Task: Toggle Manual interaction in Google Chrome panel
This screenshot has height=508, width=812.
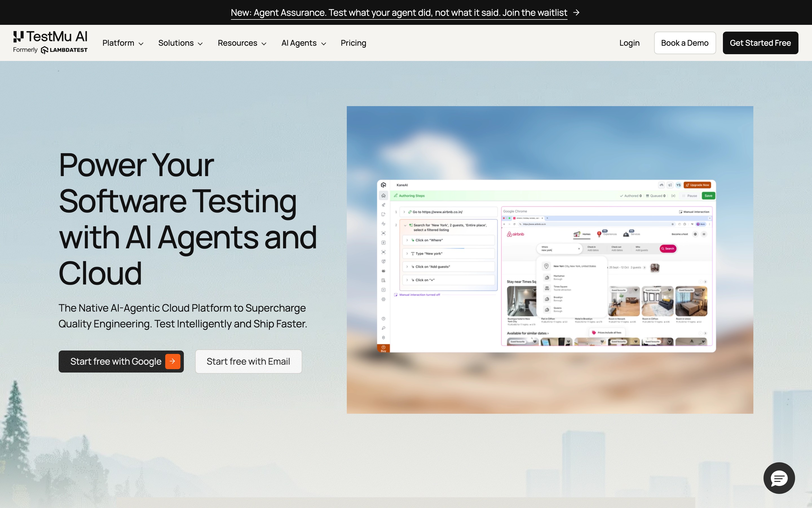Action: click(694, 212)
